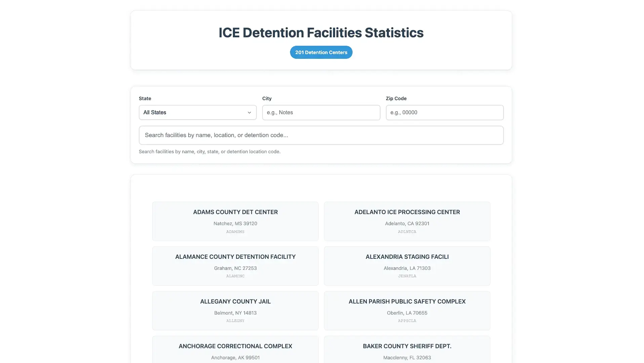Click the search hint text below the bar
The image size is (644, 363).
[x=209, y=151]
